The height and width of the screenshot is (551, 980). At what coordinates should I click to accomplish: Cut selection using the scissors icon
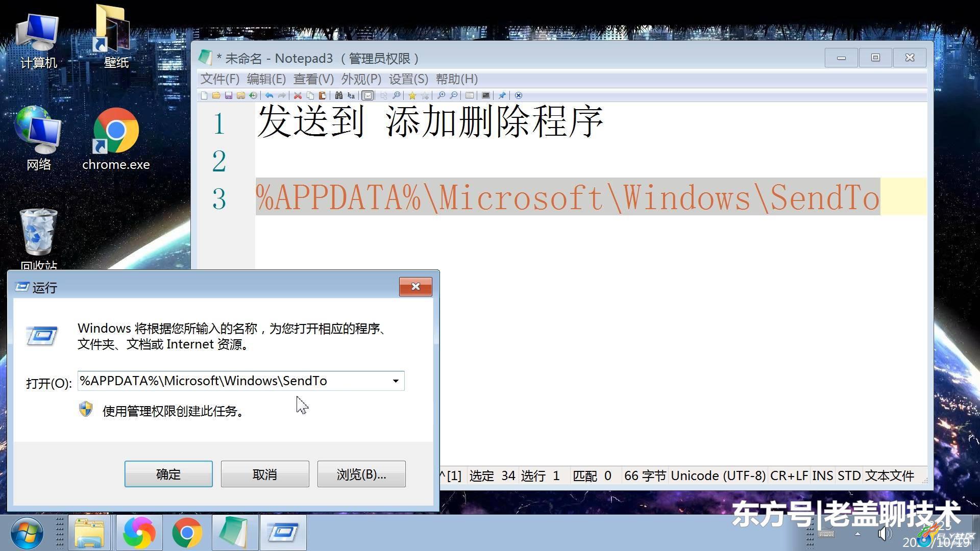(298, 95)
